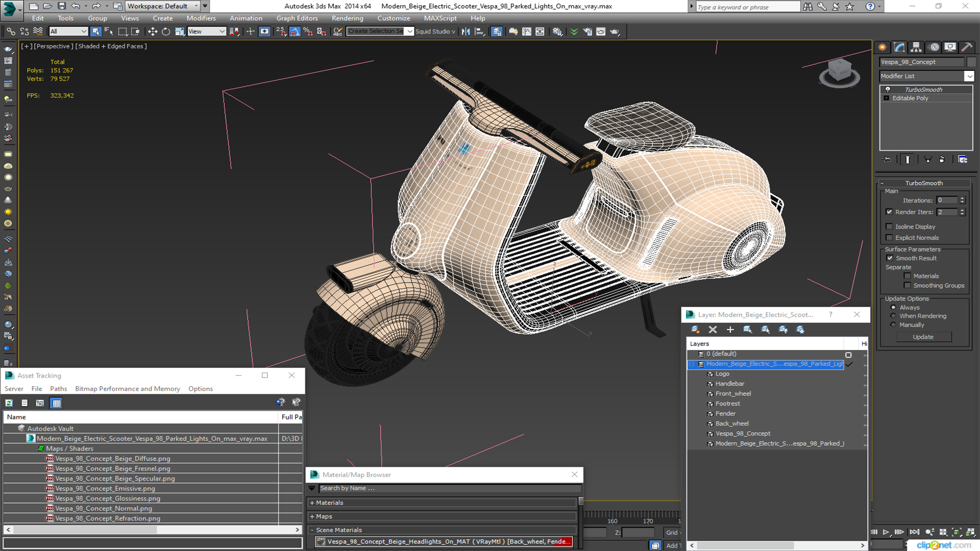Open Select by Name tool

[109, 32]
